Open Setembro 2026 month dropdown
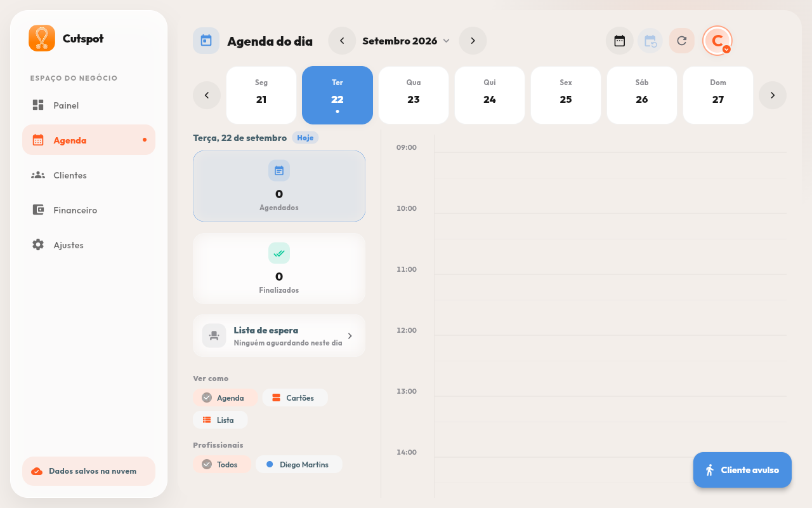Viewport: 812px width, 508px height. (406, 41)
